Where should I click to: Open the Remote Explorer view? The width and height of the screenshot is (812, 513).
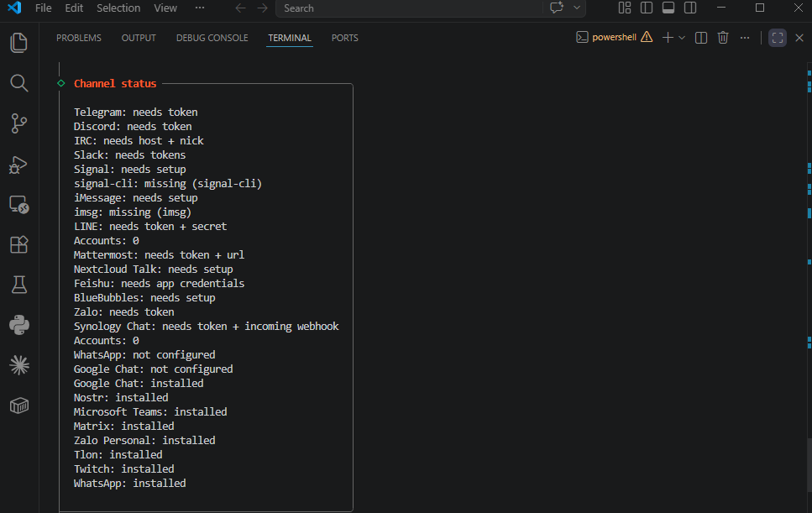(x=19, y=205)
